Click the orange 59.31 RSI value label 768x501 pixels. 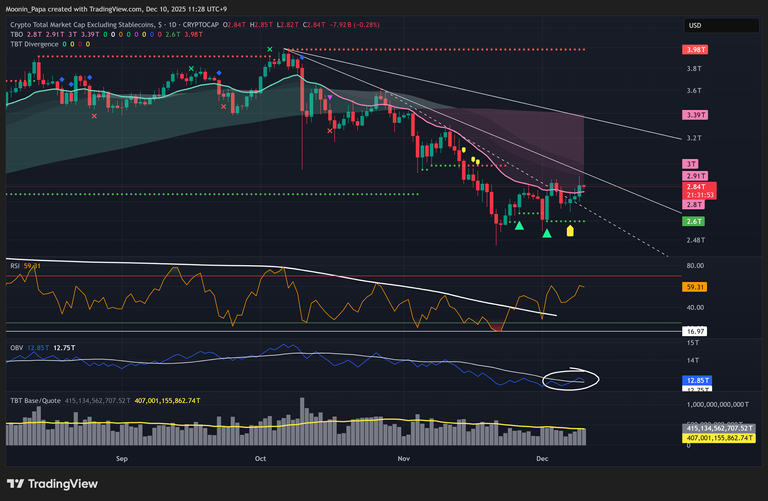point(696,286)
